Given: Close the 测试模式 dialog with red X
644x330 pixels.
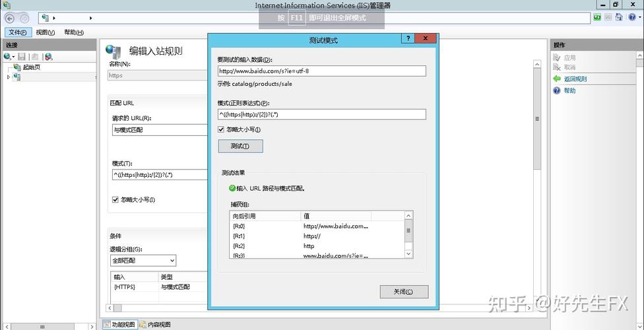Looking at the screenshot, I should click(425, 38).
